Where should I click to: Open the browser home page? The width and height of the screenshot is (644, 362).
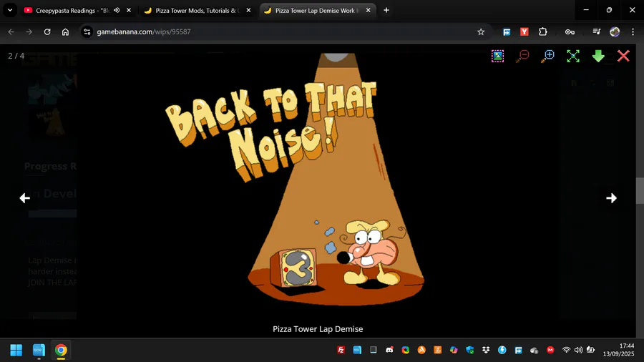[x=65, y=31]
